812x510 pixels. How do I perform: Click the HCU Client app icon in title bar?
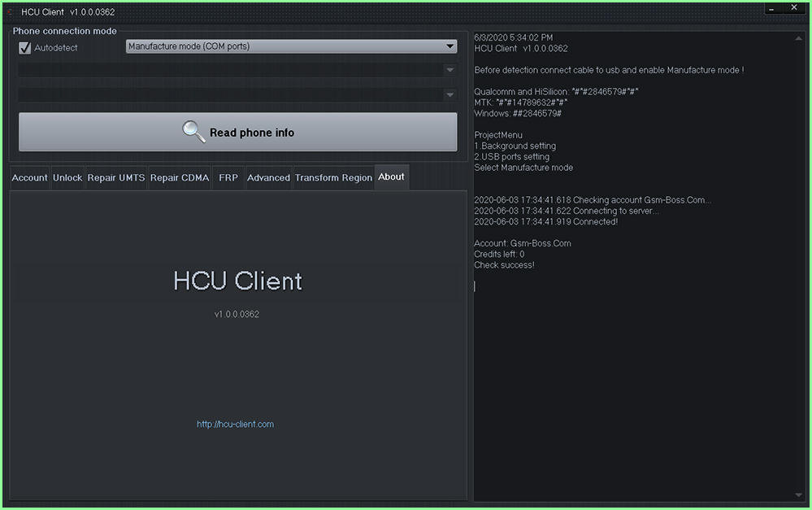point(9,12)
